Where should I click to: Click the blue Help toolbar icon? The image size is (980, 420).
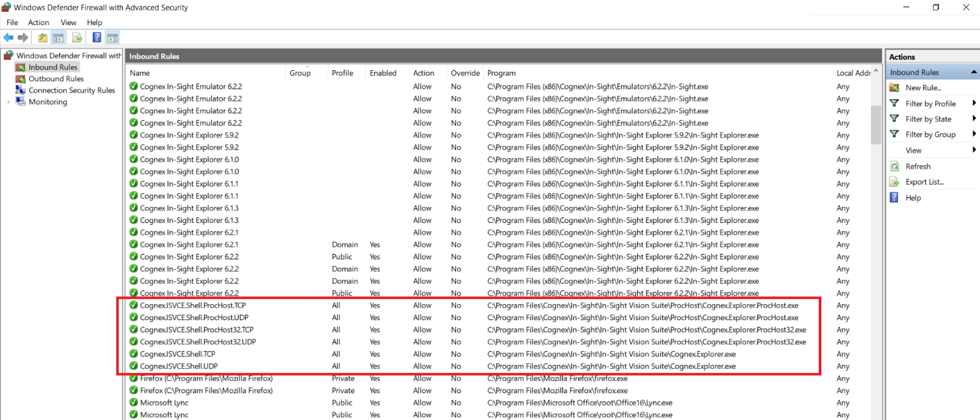(97, 38)
